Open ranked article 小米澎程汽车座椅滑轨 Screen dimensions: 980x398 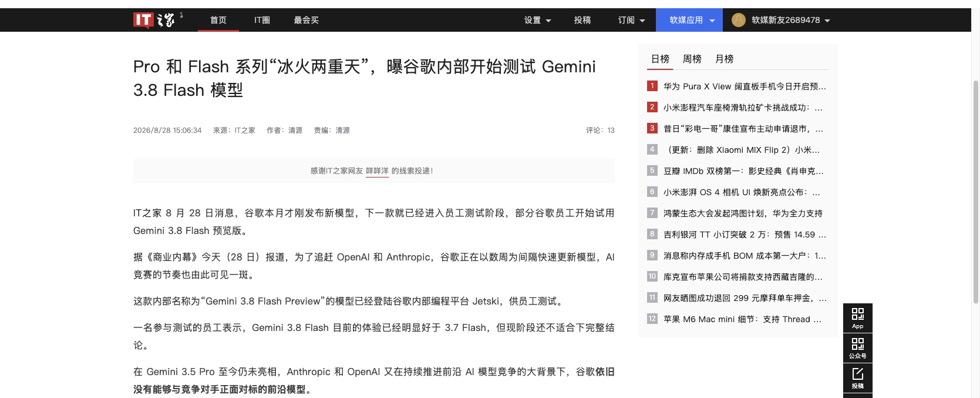point(743,108)
